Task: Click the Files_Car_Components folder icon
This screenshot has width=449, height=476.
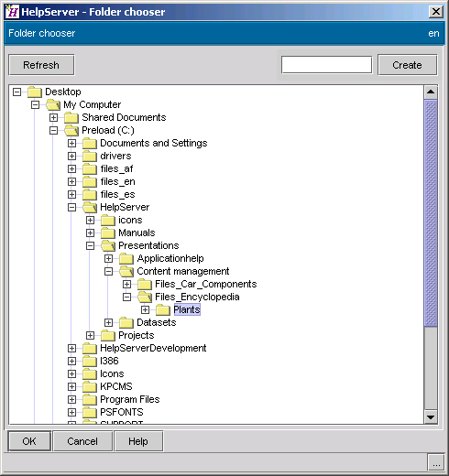Action: click(x=145, y=284)
